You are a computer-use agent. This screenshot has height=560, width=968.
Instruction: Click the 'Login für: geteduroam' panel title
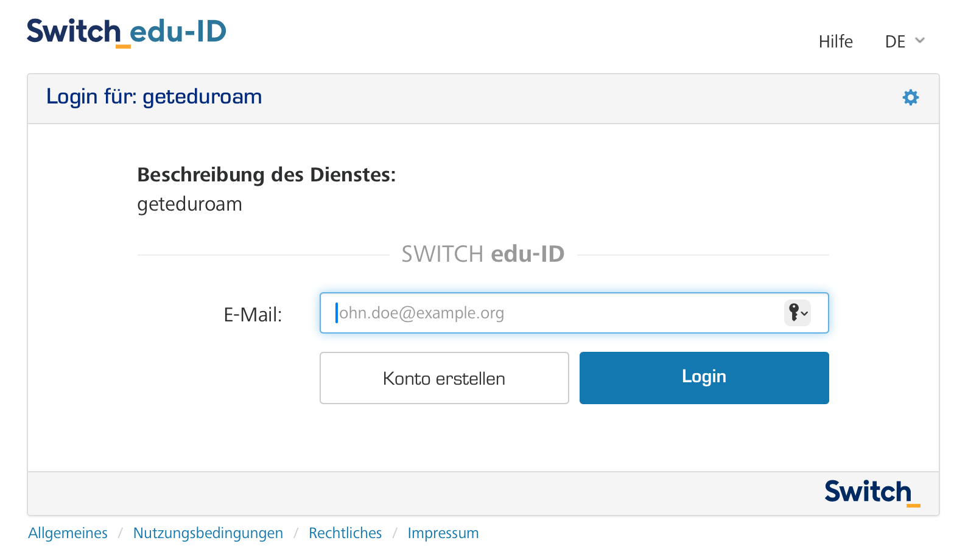click(x=154, y=97)
